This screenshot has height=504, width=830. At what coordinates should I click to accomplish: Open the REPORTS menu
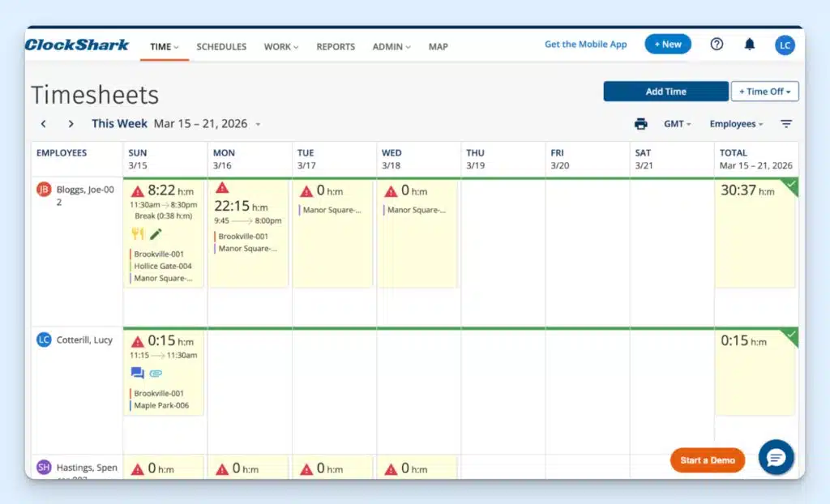(x=336, y=47)
